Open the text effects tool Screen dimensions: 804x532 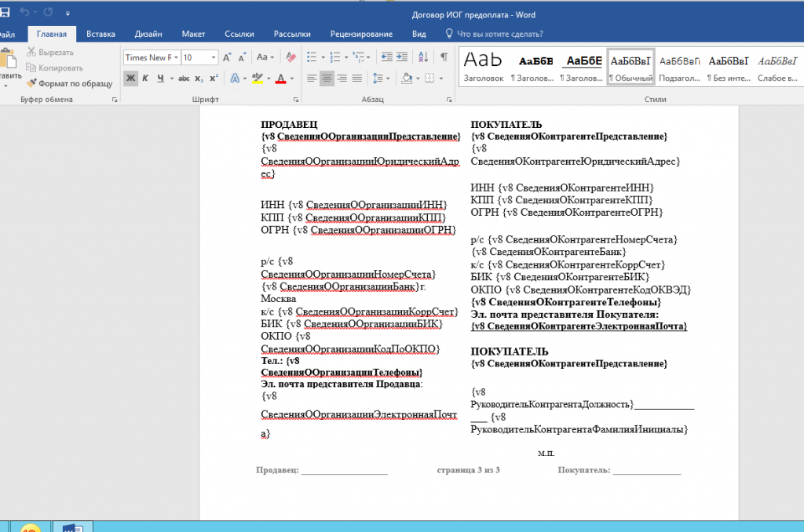(x=234, y=78)
